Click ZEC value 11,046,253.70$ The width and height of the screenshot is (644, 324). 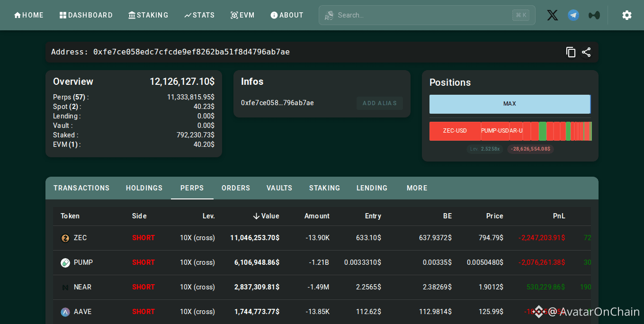(x=255, y=238)
